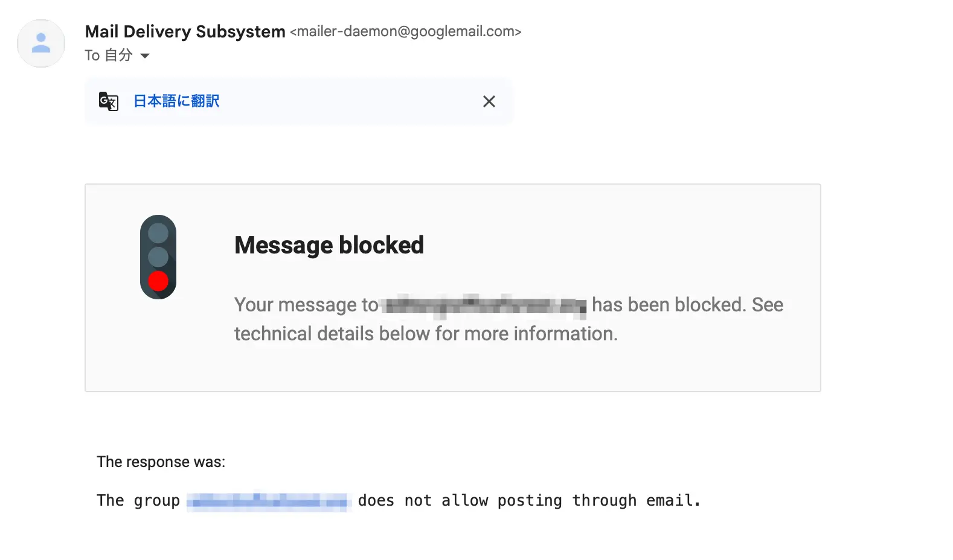
Task: Click the "To 自分" recipient label
Action: (x=109, y=56)
